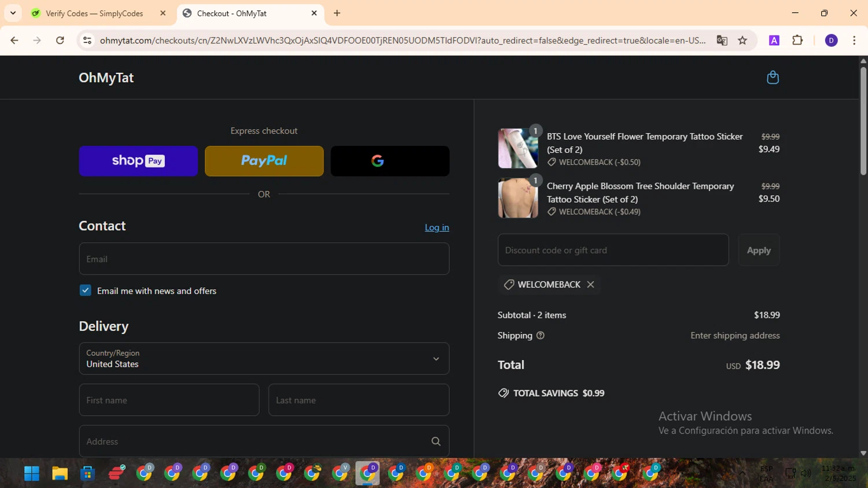Open the tab search dropdown
The image size is (868, 488).
coord(13,13)
